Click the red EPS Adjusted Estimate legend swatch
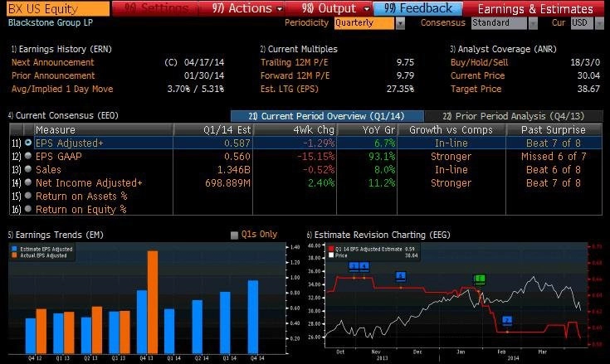 (331, 249)
